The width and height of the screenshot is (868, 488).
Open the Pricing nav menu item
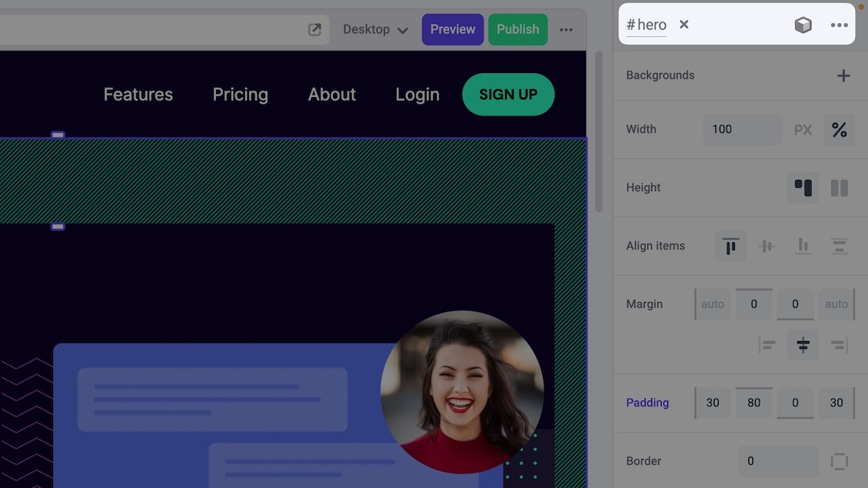pyautogui.click(x=240, y=95)
